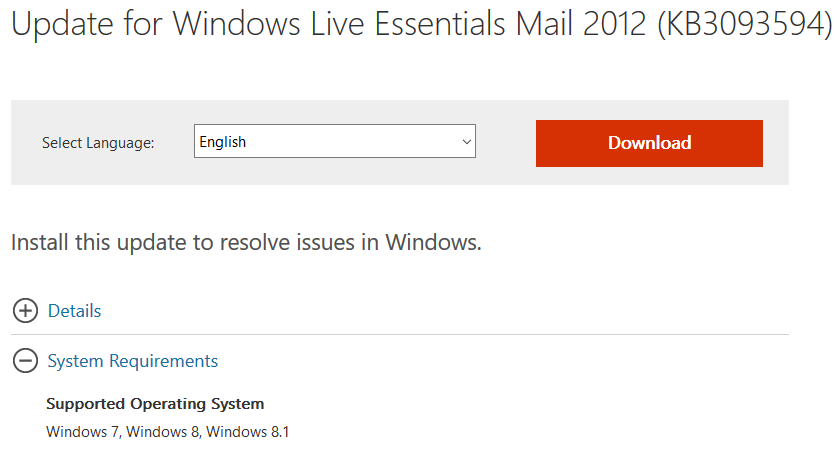Screen dimensions: 837x465
Task: Click the word Windows ending the description sentence
Action: point(433,242)
